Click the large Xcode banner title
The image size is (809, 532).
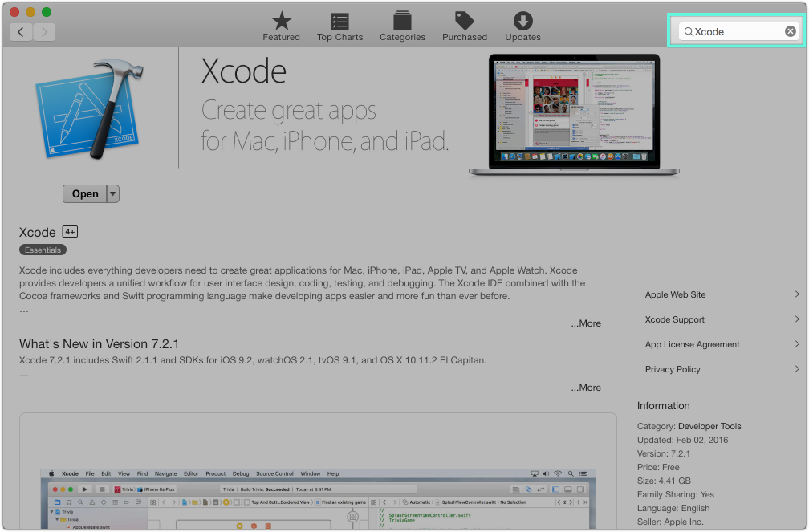[243, 71]
